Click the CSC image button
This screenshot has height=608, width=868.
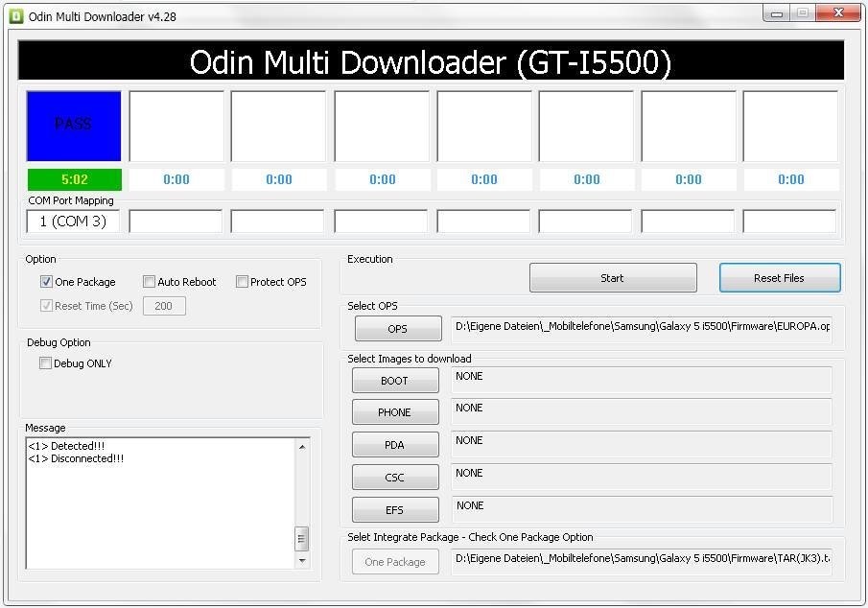[x=395, y=478]
